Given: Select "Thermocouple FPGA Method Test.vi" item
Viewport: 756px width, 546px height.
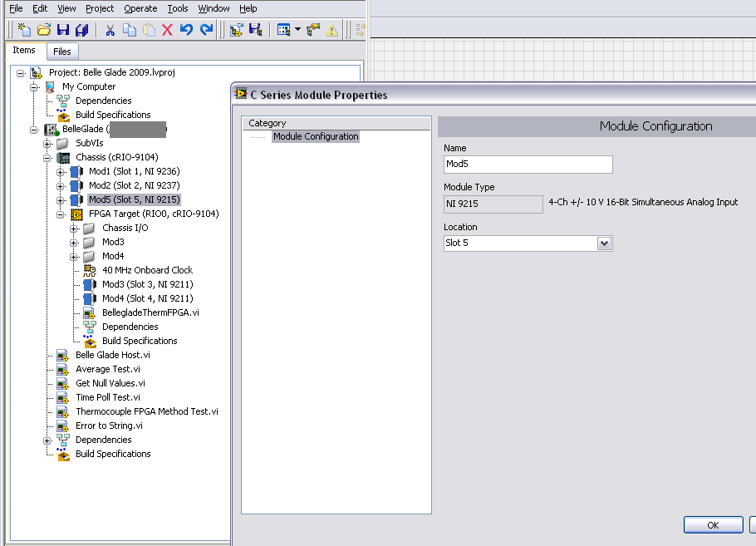Looking at the screenshot, I should point(147,411).
